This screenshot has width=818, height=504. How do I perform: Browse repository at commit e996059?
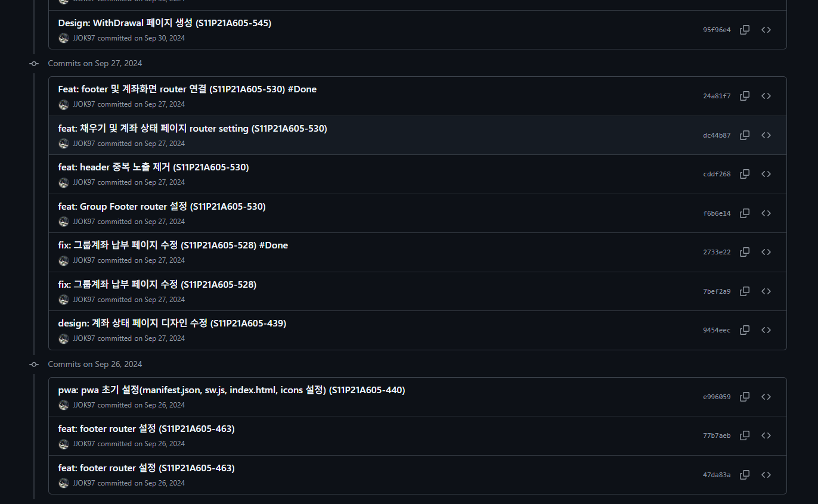click(x=766, y=397)
